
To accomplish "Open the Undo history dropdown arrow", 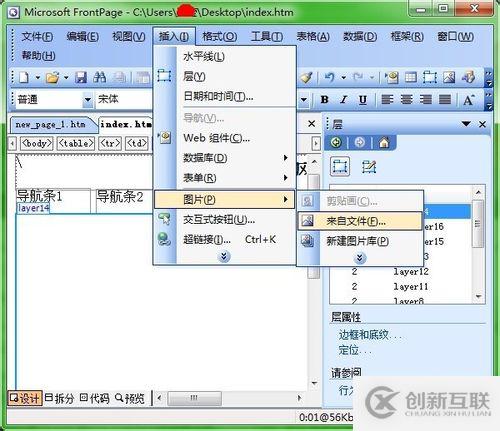I will (x=343, y=78).
